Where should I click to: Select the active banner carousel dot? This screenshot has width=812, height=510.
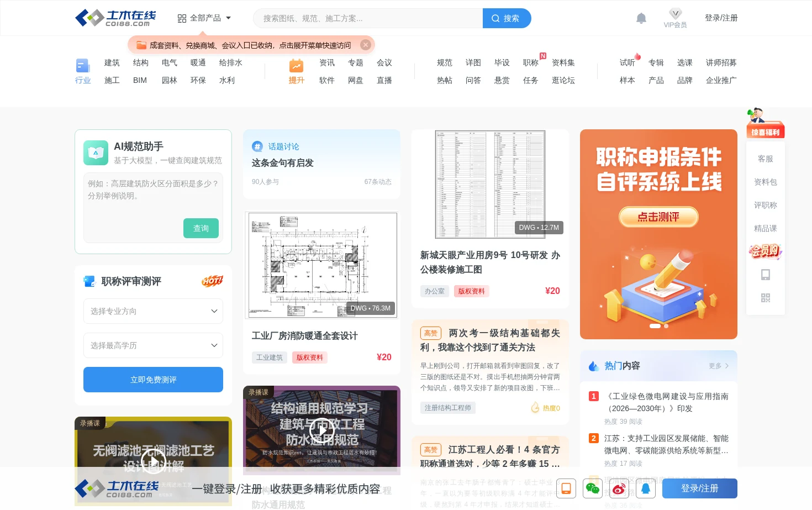(655, 326)
